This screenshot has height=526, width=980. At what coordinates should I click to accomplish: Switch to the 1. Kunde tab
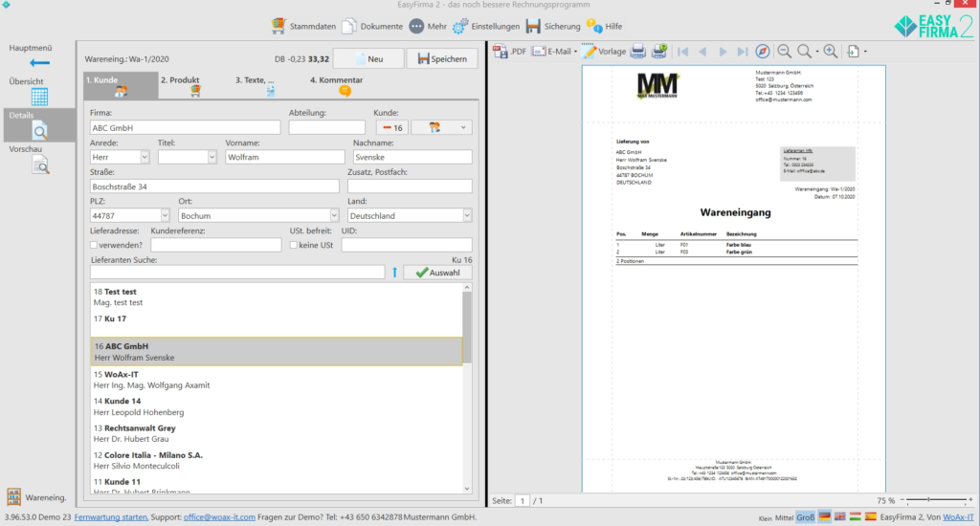121,85
